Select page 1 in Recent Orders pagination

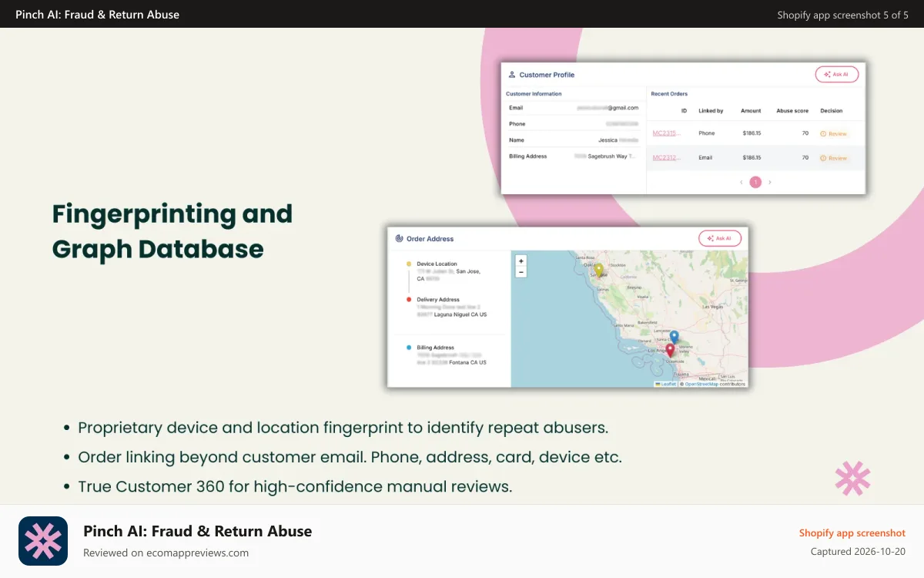755,183
